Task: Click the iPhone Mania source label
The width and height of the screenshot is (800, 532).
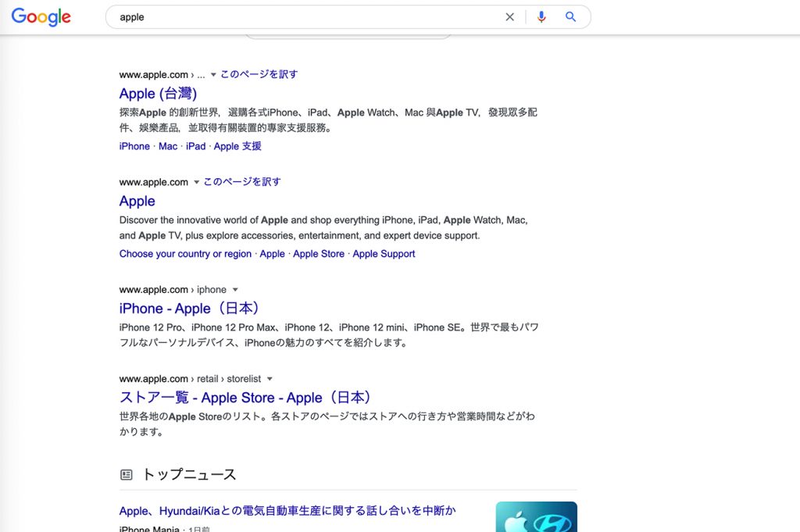Action: point(149,529)
